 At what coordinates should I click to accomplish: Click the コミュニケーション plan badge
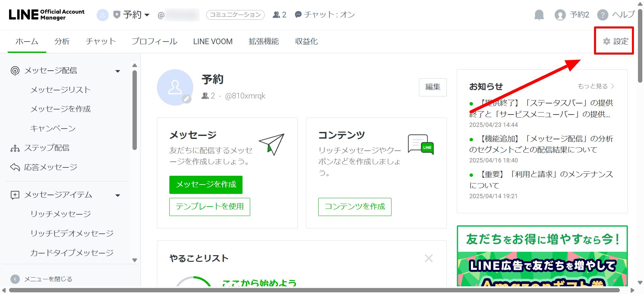pos(235,15)
